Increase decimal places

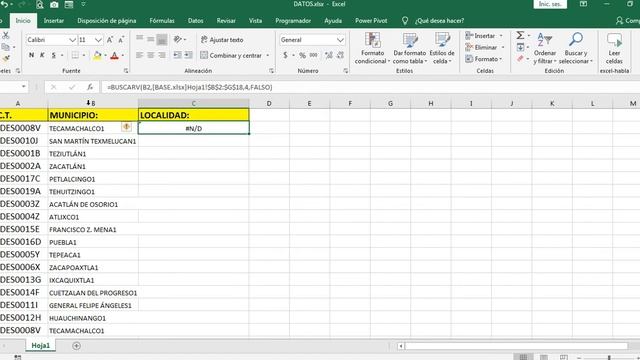329,55
